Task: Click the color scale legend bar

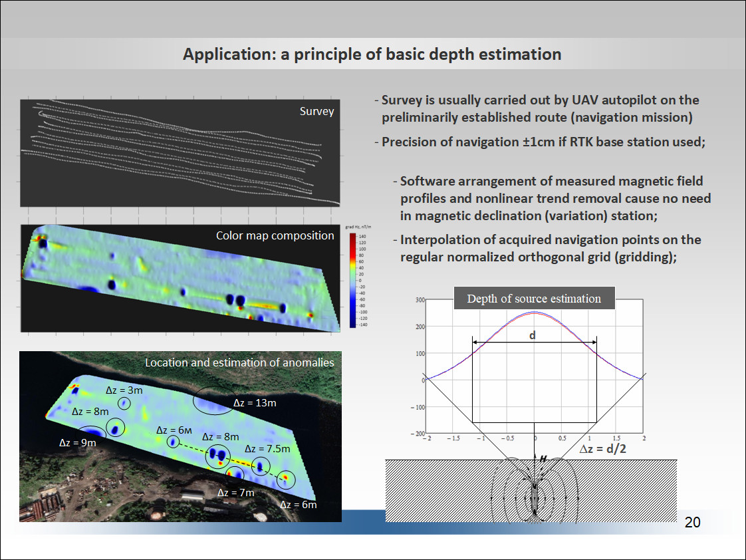Action: click(x=352, y=280)
